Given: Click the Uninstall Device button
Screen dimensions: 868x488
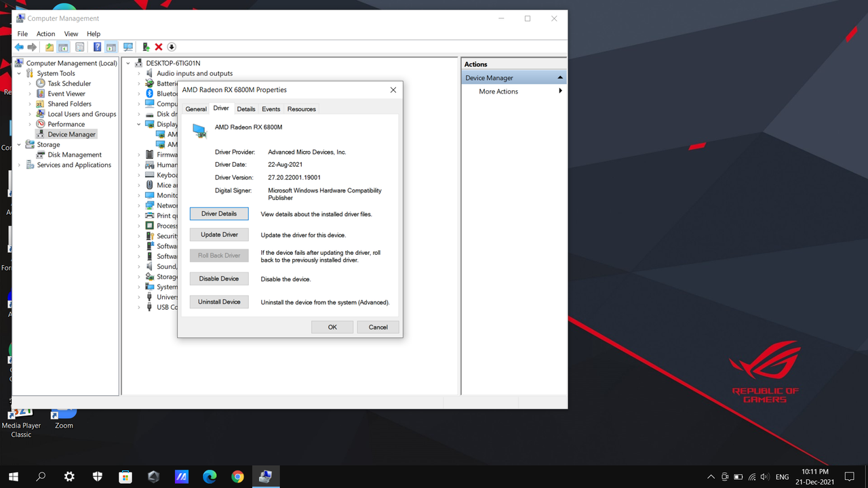Looking at the screenshot, I should [x=219, y=302].
